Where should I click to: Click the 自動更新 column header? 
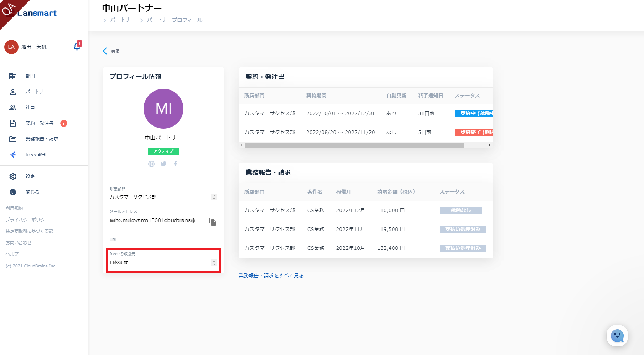pyautogui.click(x=396, y=96)
